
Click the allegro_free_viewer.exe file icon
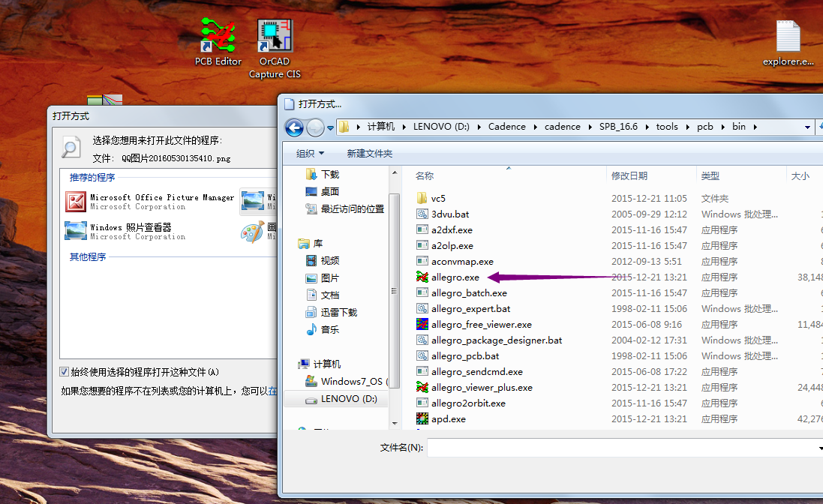[422, 324]
